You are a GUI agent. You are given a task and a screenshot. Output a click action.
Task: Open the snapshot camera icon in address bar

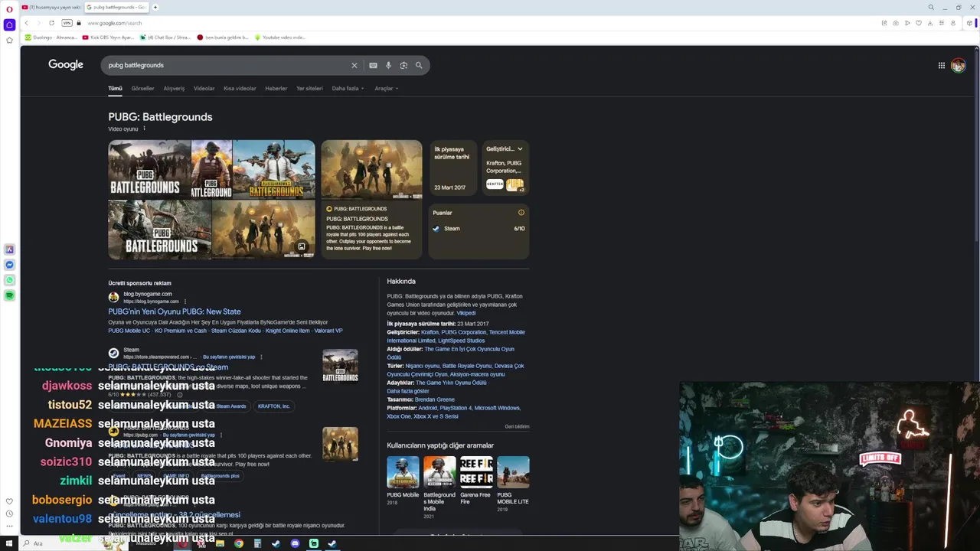coord(896,23)
